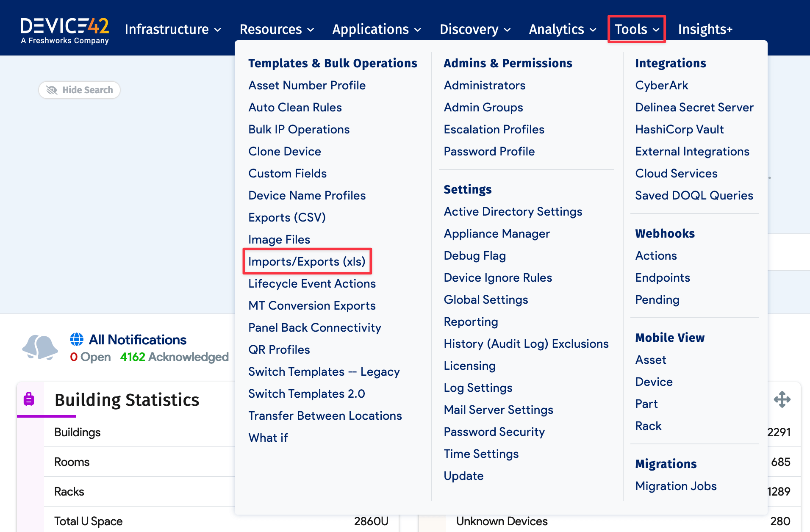Click the Hide Search button
The width and height of the screenshot is (810, 532).
click(79, 90)
